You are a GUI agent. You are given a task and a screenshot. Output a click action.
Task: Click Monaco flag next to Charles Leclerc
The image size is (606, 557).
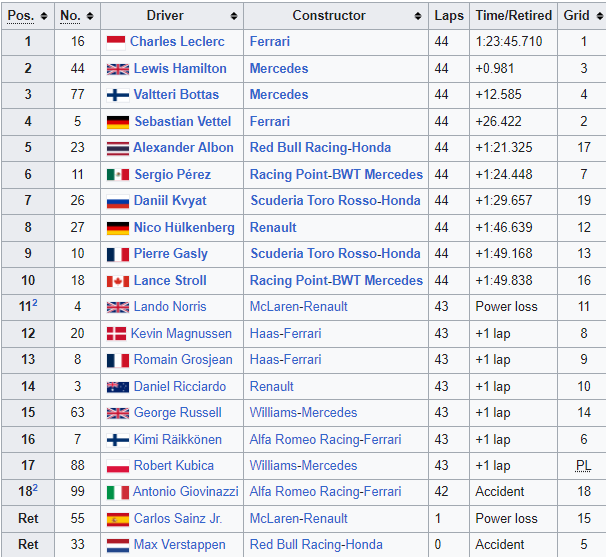pyautogui.click(x=116, y=43)
